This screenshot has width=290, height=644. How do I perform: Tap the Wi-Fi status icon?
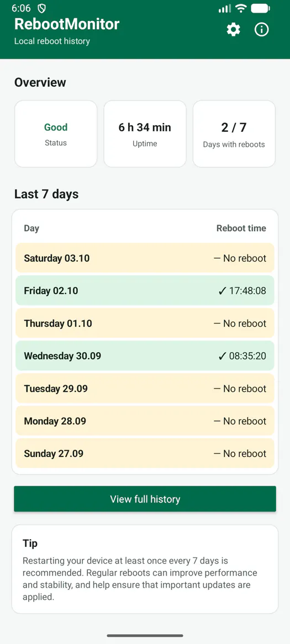241,8
